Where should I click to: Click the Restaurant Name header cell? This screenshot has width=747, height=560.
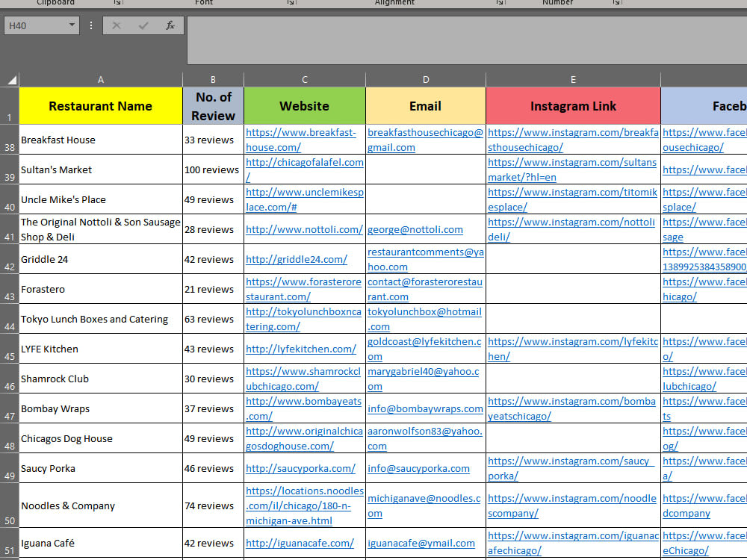[101, 106]
